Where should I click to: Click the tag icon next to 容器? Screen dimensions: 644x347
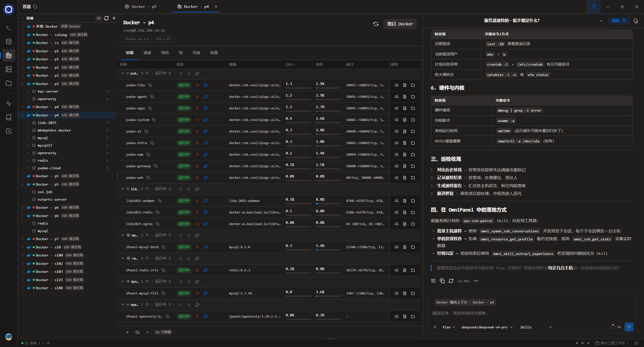pos(35,7)
